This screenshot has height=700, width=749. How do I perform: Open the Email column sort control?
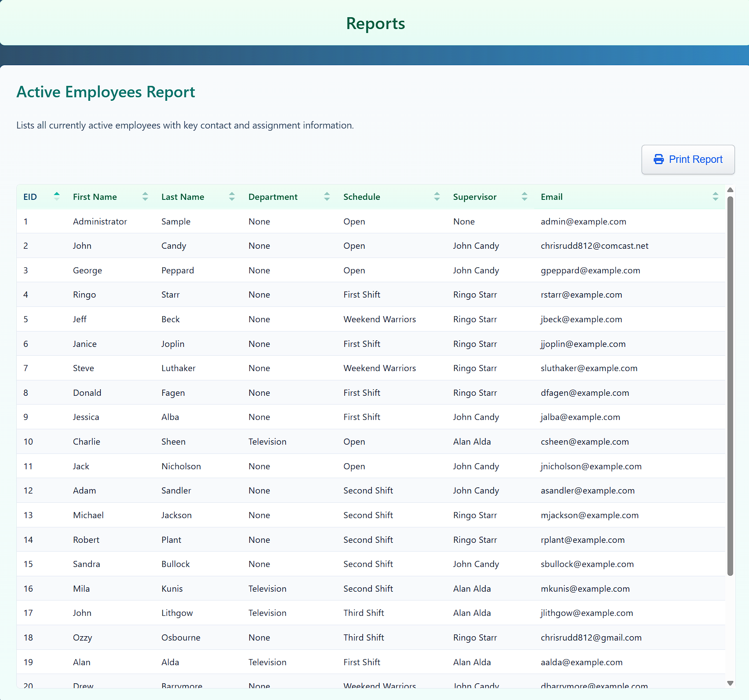coord(715,196)
